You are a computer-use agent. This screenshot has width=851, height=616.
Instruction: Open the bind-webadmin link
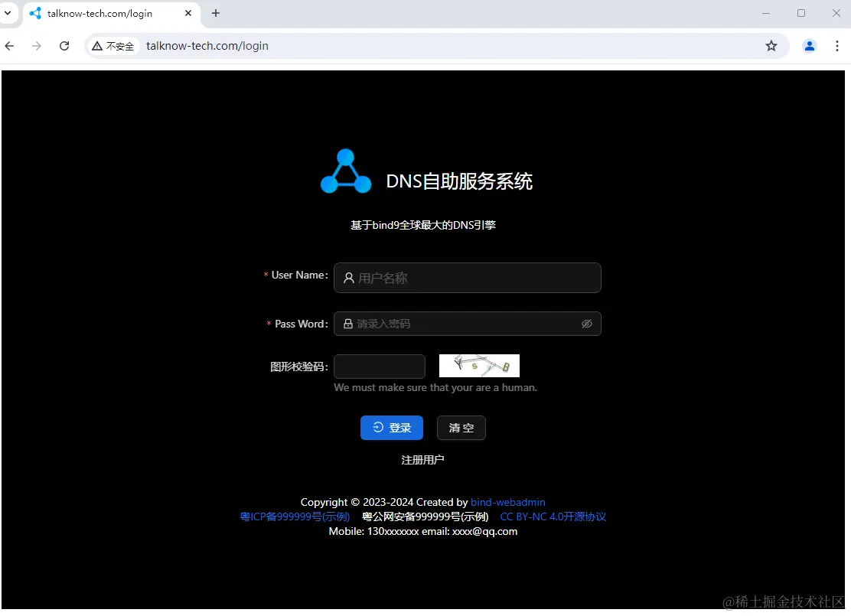[x=508, y=502]
